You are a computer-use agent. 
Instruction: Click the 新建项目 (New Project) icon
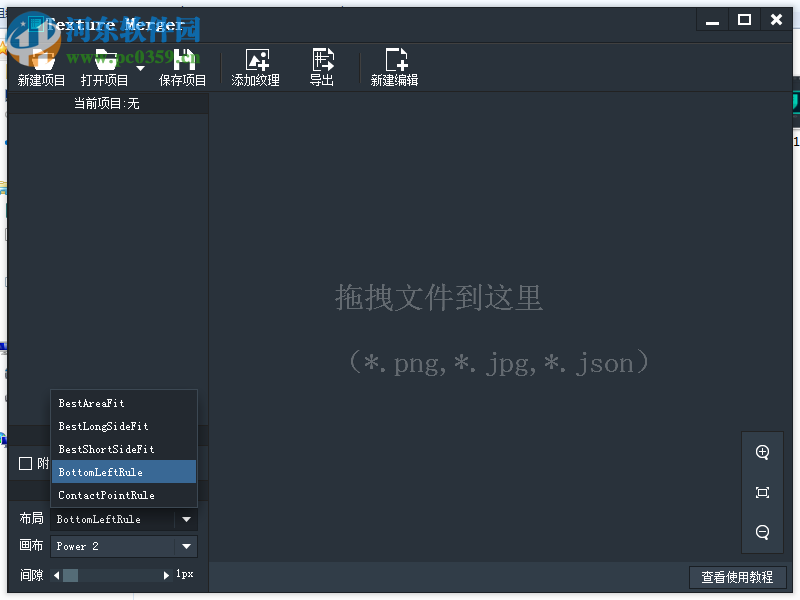[x=41, y=60]
